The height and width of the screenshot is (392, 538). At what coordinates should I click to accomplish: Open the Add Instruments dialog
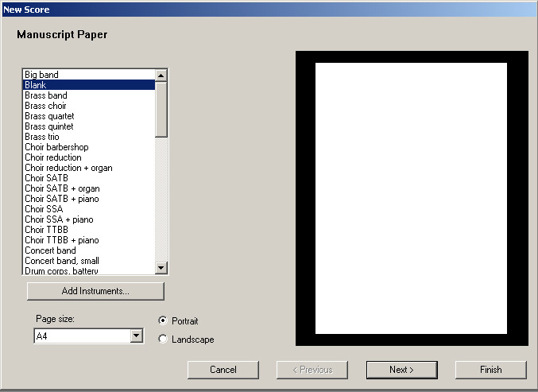[95, 291]
